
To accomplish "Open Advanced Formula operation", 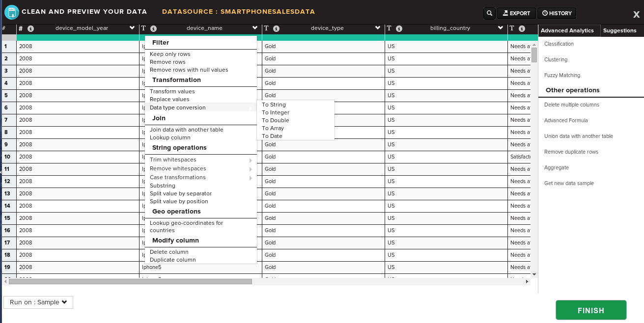I will [x=566, y=120].
